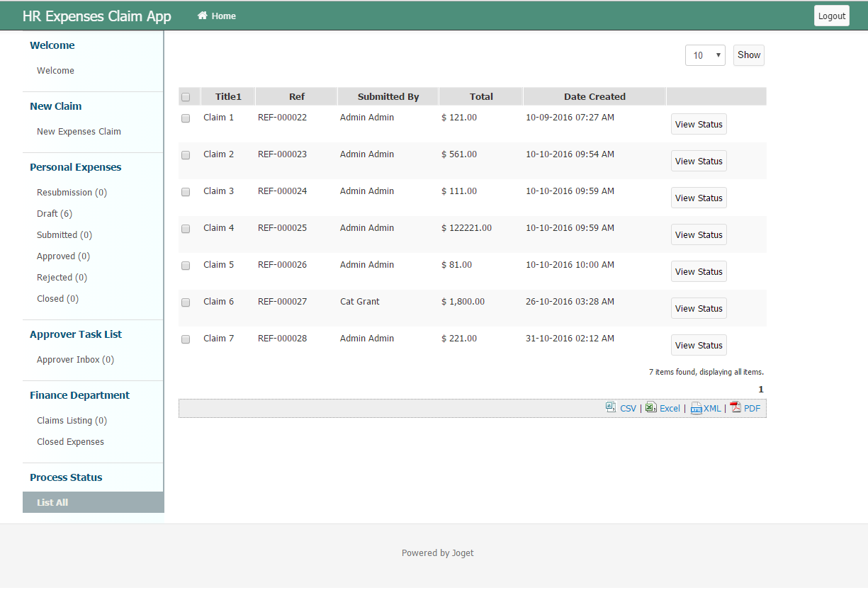Open Approver Inbox in the sidebar
The image size is (868, 595).
click(75, 359)
